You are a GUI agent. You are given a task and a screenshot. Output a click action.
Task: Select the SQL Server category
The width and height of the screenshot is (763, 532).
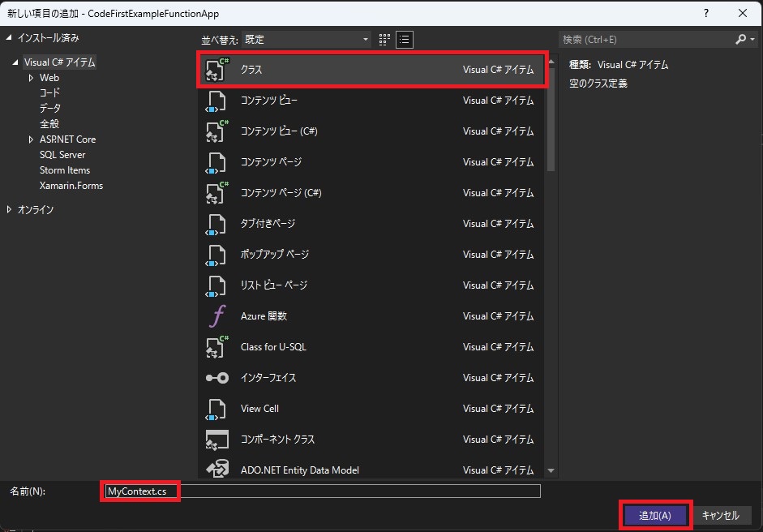(62, 155)
